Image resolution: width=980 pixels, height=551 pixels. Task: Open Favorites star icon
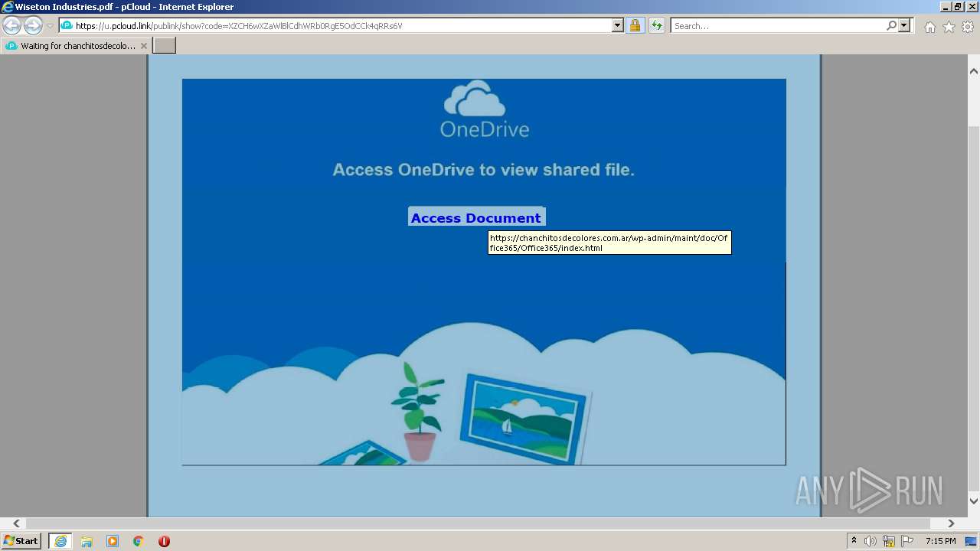tap(949, 27)
